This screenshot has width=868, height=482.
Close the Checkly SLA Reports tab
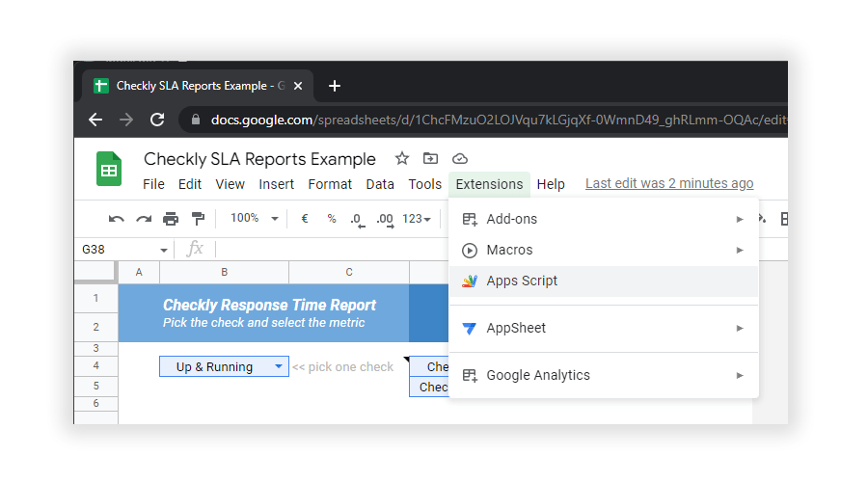(x=298, y=86)
